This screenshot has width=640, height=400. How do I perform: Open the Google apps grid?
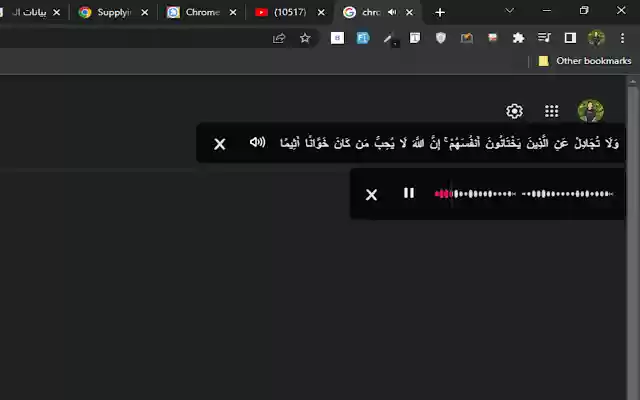click(551, 111)
